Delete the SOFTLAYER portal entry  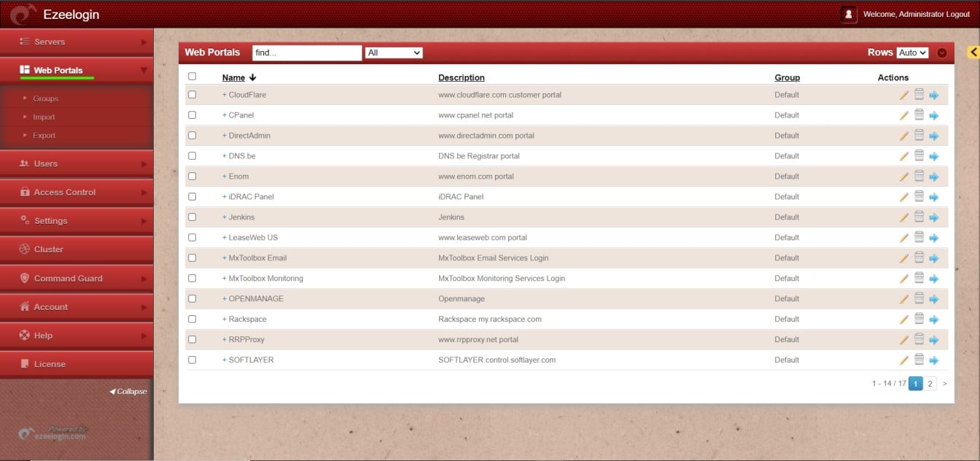(x=919, y=360)
